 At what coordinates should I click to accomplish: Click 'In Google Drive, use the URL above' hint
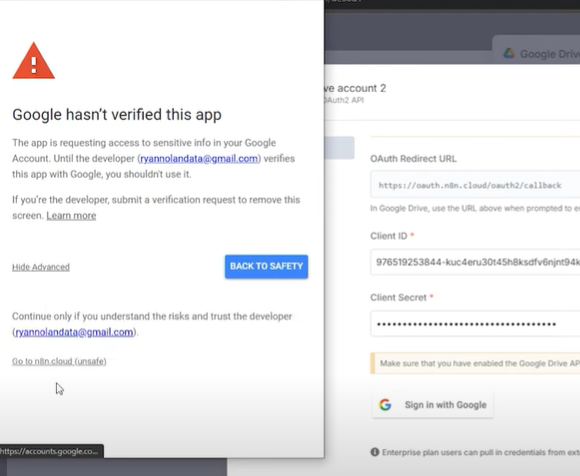(475, 209)
